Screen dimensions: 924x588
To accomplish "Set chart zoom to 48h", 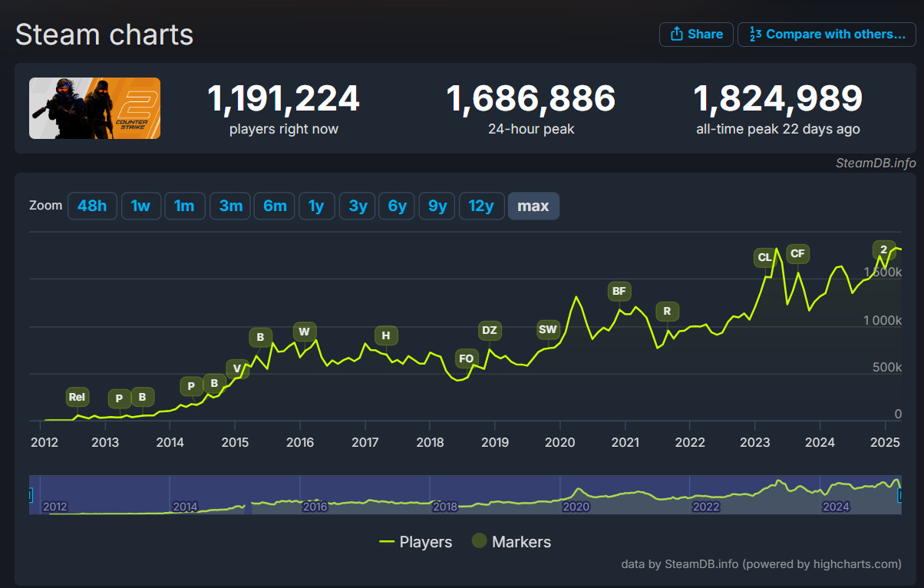I will (92, 206).
